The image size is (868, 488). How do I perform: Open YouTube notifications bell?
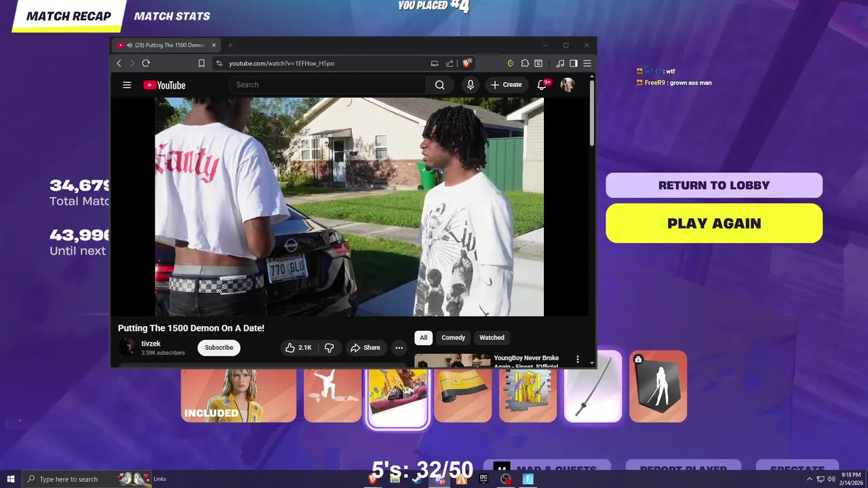click(542, 85)
